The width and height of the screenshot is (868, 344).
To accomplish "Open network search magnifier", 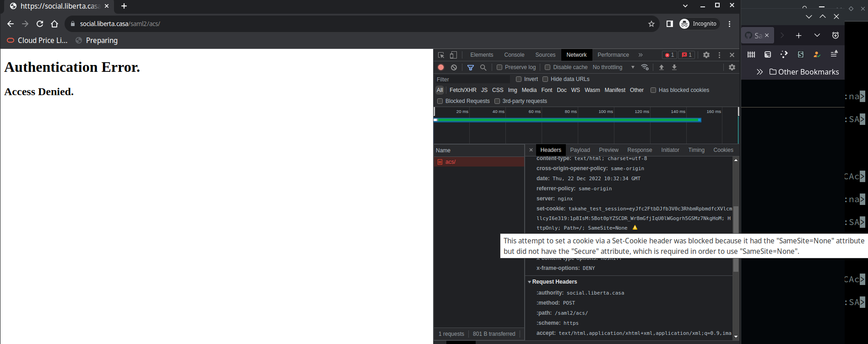I will coord(483,67).
